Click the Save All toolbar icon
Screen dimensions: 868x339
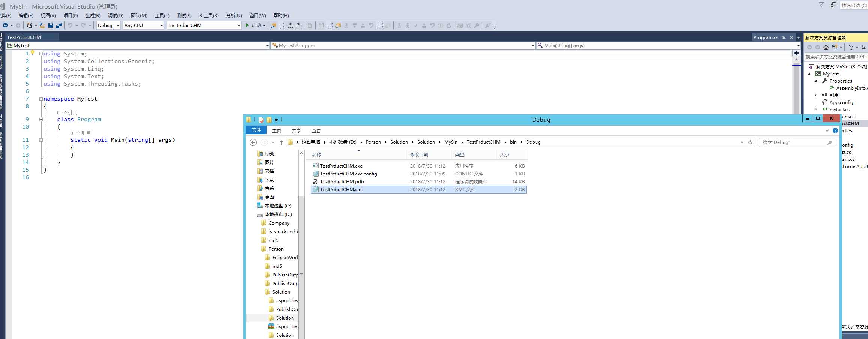click(x=59, y=25)
